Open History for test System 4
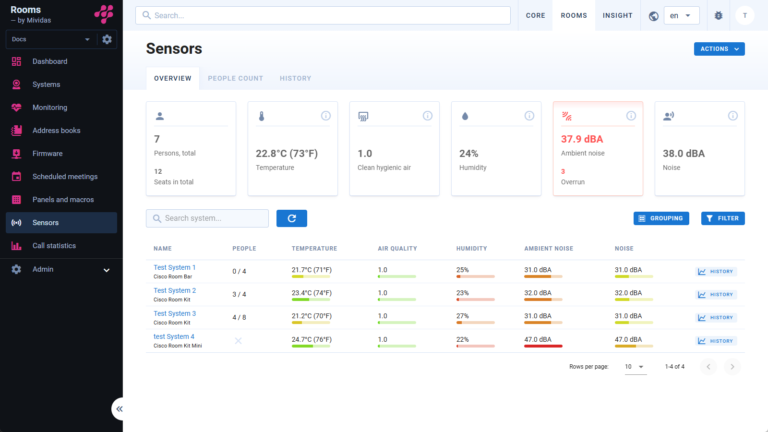The height and width of the screenshot is (432, 768). 716,341
